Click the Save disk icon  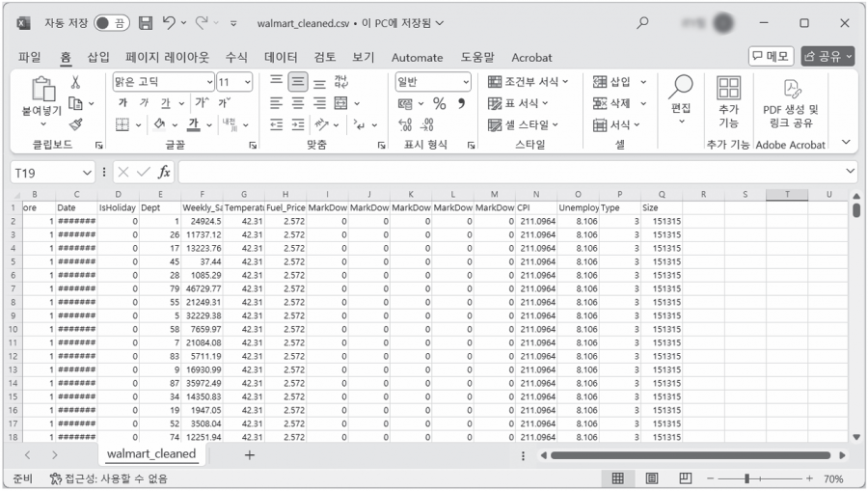146,23
